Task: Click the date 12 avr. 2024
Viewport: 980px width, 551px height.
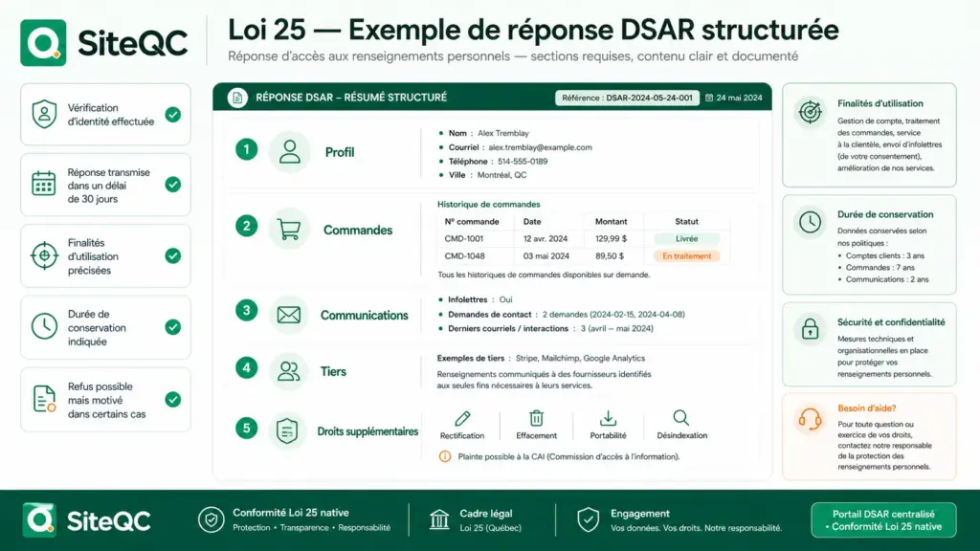Action: [x=546, y=238]
